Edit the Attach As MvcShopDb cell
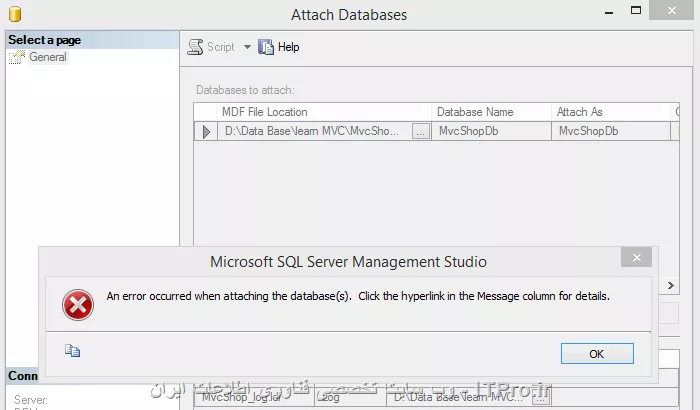700x410 pixels. click(611, 131)
